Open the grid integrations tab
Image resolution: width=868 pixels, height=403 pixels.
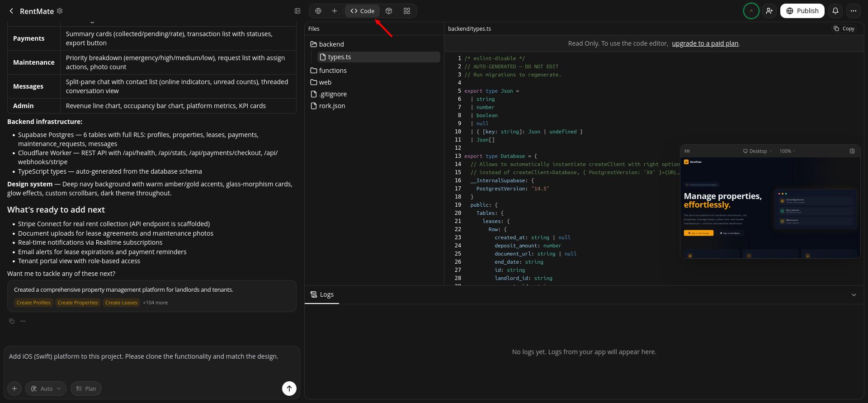tap(407, 11)
